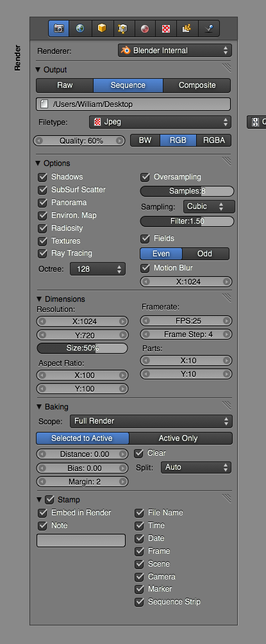
Task: Collapse the Output panel triangle
Action: [38, 70]
